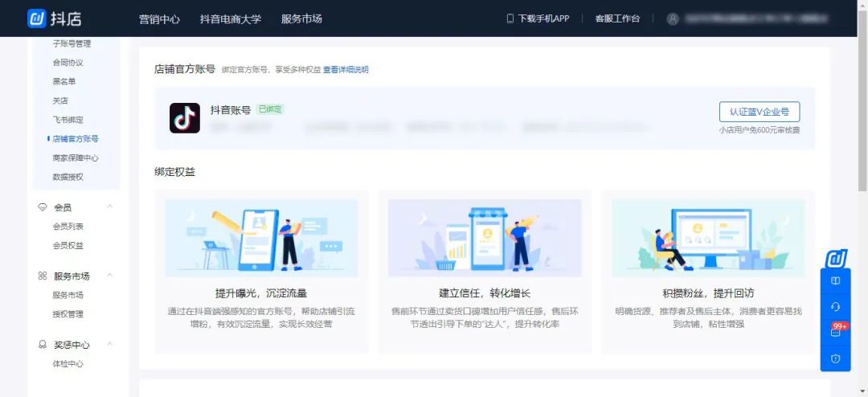Open 营销中心 in top navigation
This screenshot has height=397, width=868.
coord(159,18)
